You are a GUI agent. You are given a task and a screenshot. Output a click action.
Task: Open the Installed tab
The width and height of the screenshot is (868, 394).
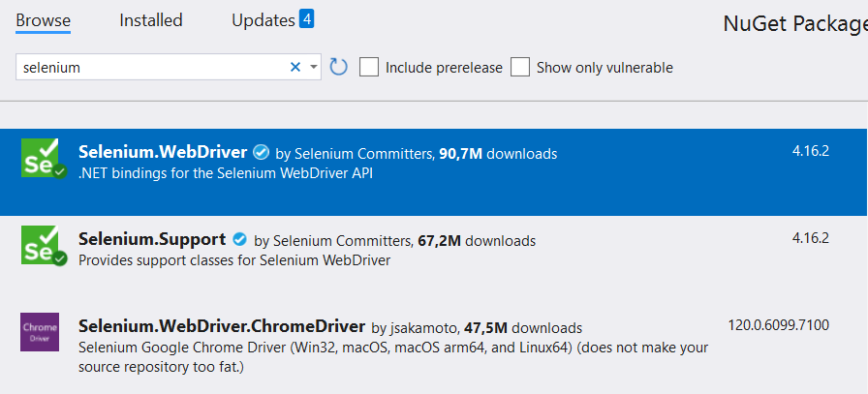[151, 20]
